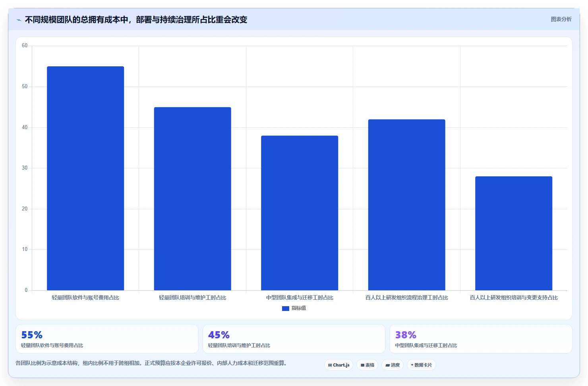Viewport: 588px width, 386px height.
Task: Click the 45% value in stat card
Action: click(219, 335)
